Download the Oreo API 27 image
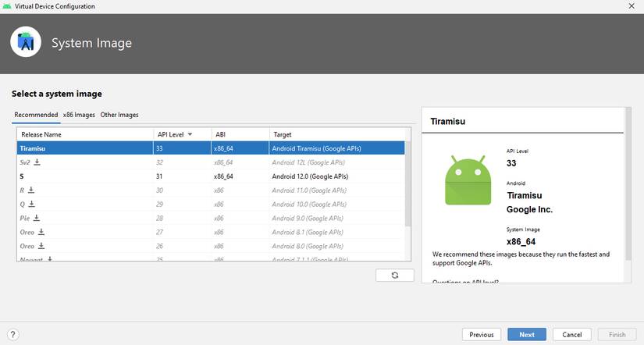The width and height of the screenshot is (644, 345). [x=41, y=232]
